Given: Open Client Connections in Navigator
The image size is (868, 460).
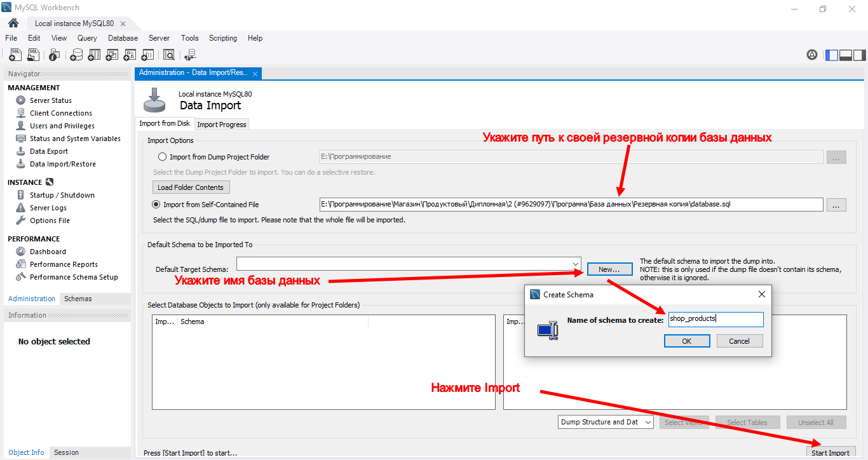Looking at the screenshot, I should [61, 113].
